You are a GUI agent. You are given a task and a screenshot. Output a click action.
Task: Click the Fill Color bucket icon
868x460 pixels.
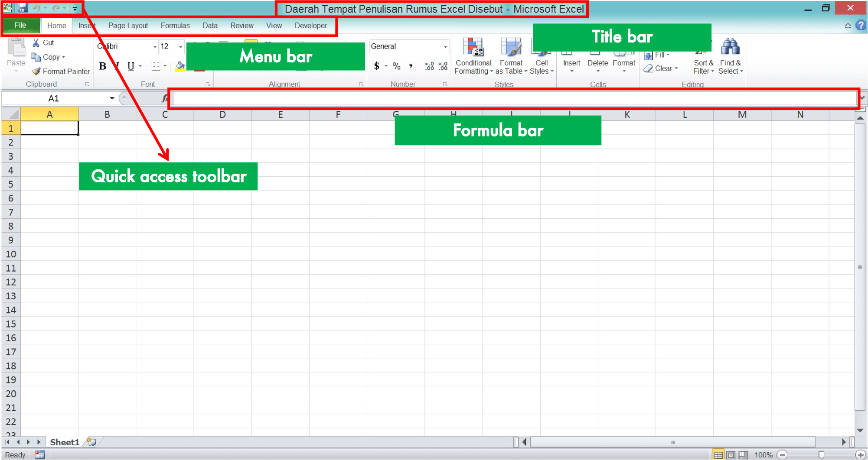point(180,66)
